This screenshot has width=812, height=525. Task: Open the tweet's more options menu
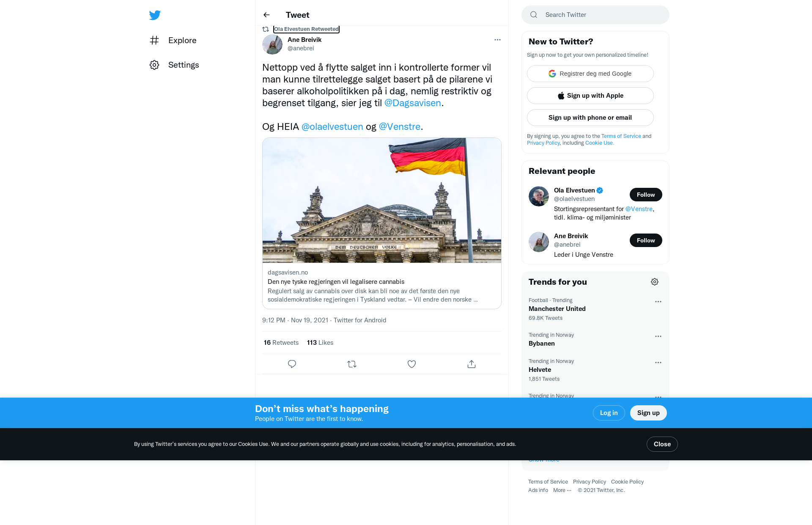(x=497, y=40)
